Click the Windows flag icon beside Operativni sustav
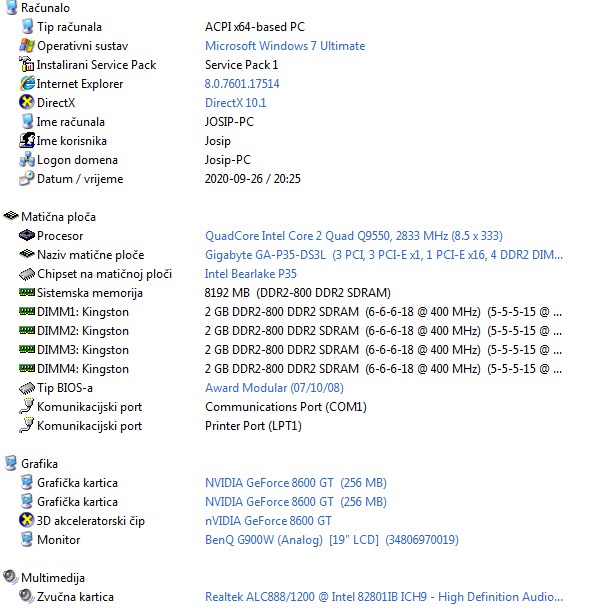This screenshot has height=615, width=598. pyautogui.click(x=27, y=45)
